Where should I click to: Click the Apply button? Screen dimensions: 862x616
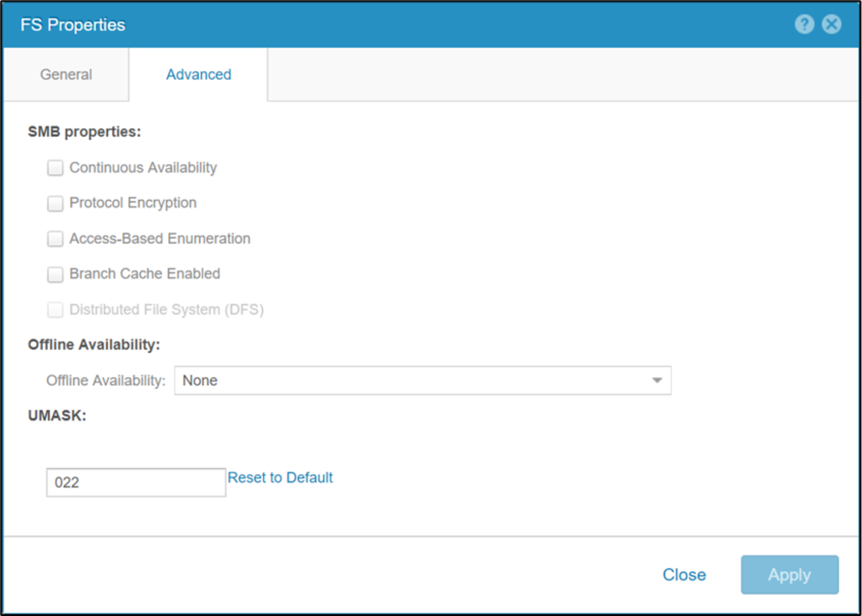pyautogui.click(x=789, y=575)
